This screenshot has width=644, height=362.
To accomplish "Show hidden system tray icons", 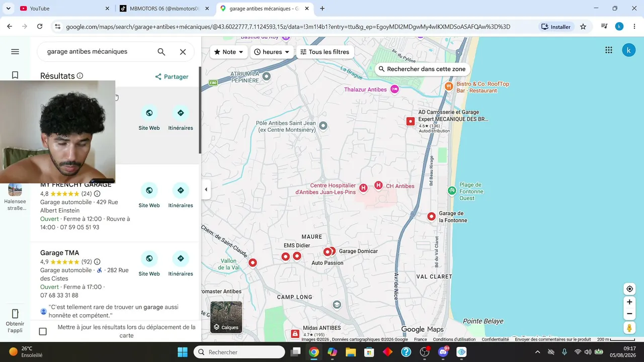I will (x=537, y=352).
